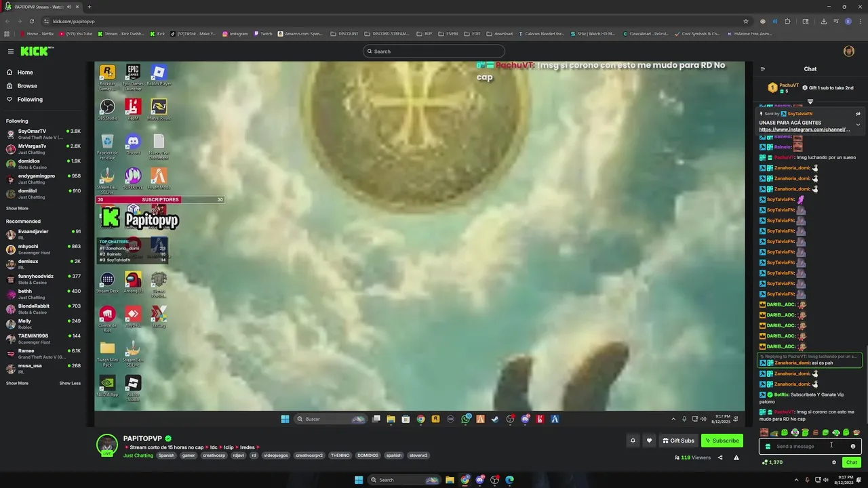Open Evaandjavier recommended channel
The width and height of the screenshot is (868, 488).
click(43, 234)
